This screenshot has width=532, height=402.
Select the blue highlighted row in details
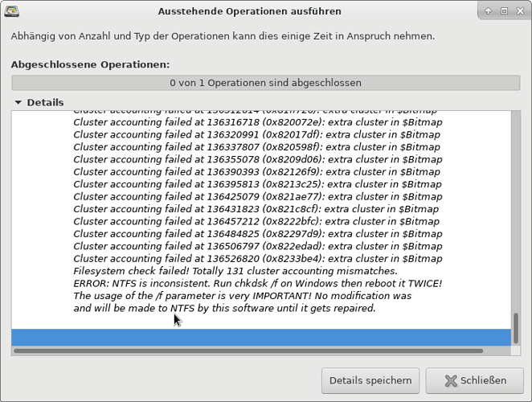261,337
